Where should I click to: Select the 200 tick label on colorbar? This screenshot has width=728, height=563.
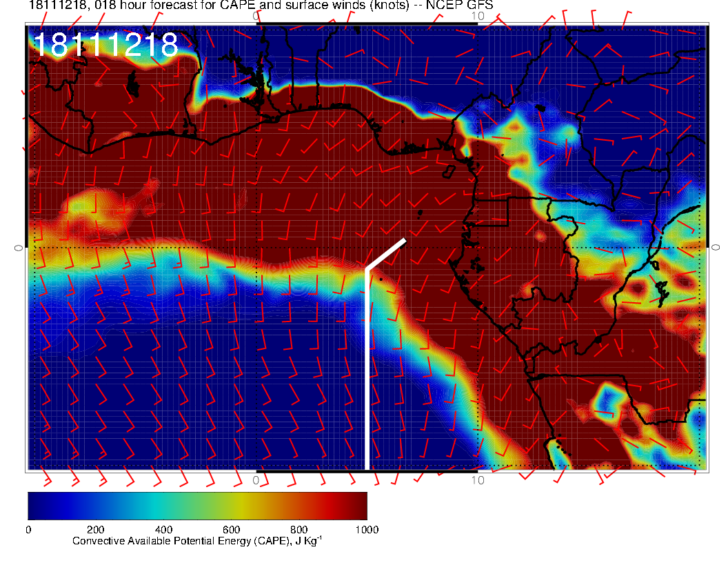(96, 530)
